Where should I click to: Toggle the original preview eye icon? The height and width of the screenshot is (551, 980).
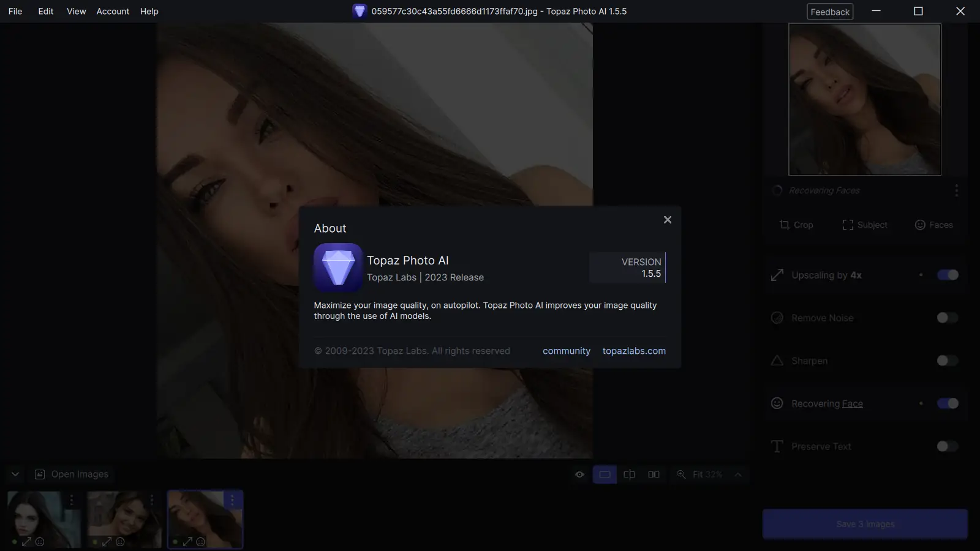tap(579, 474)
